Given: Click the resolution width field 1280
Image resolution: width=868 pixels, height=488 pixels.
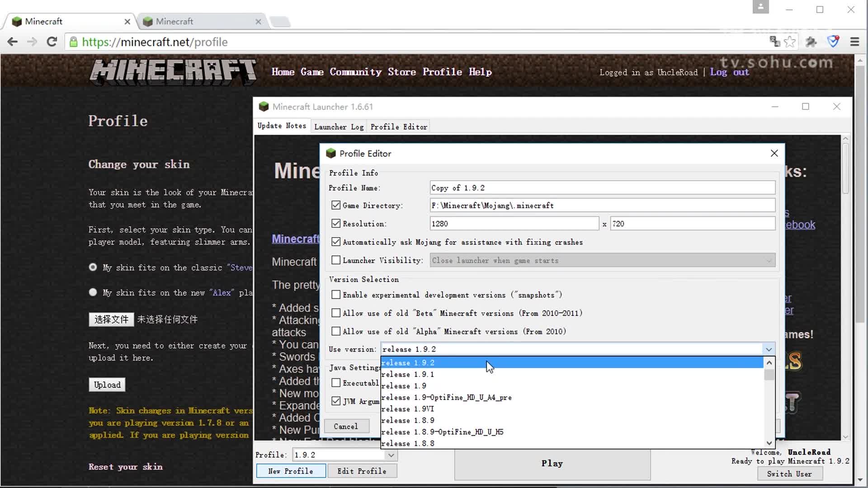Looking at the screenshot, I should [514, 223].
